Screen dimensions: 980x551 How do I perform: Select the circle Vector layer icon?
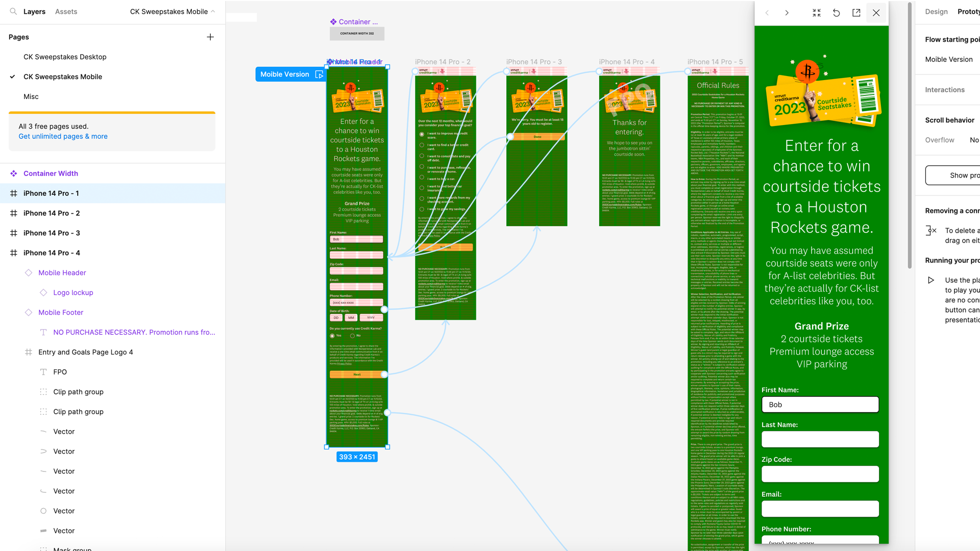[x=43, y=511]
